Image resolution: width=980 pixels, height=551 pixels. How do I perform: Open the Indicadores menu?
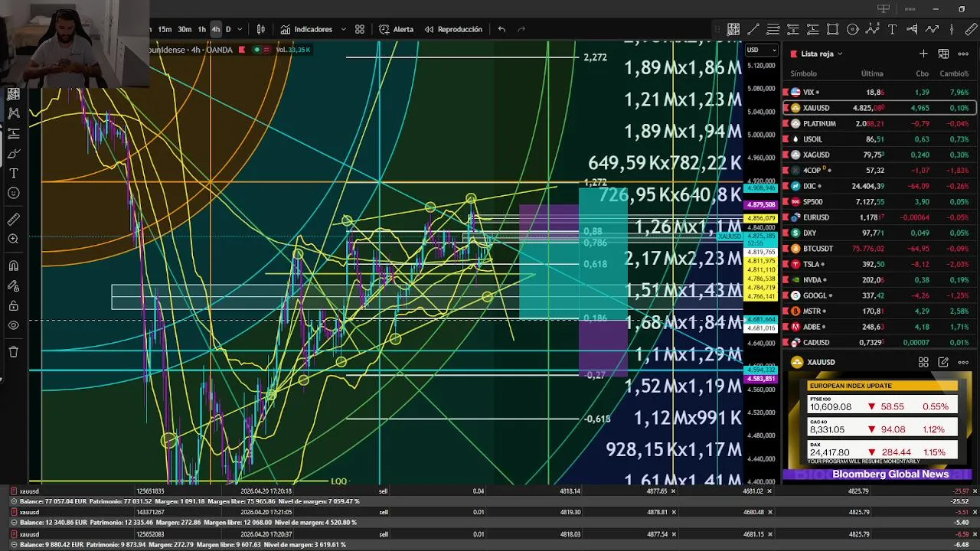(x=306, y=29)
